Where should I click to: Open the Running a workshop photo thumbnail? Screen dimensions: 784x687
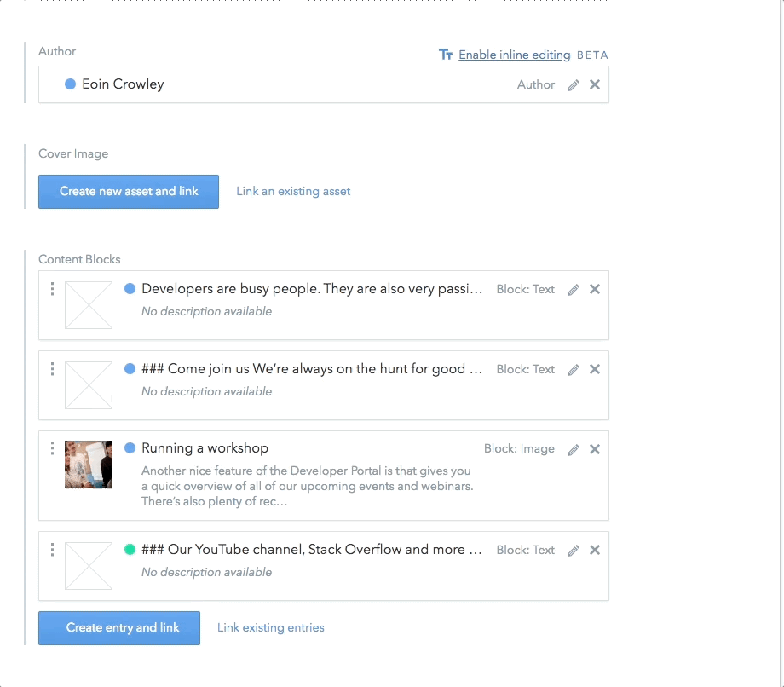click(x=89, y=465)
